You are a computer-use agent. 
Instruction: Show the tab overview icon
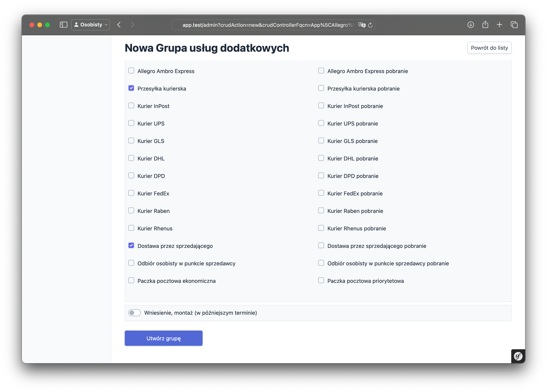pyautogui.click(x=514, y=25)
